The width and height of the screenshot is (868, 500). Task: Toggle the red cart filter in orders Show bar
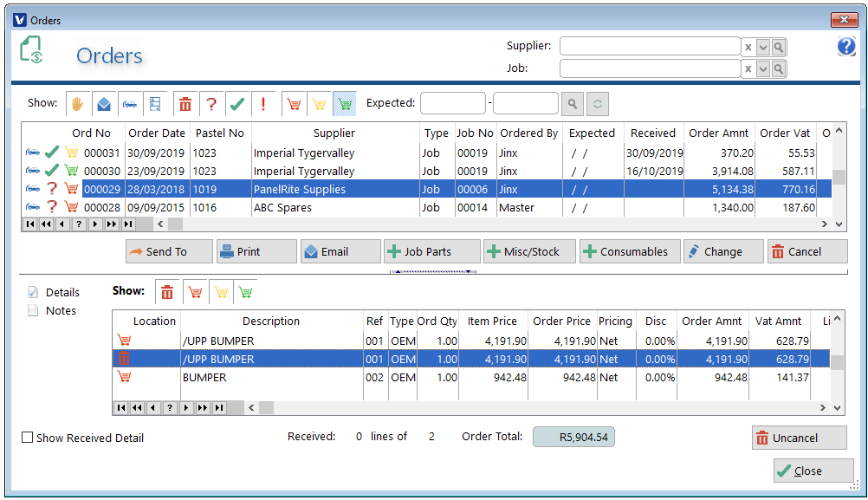pyautogui.click(x=294, y=103)
